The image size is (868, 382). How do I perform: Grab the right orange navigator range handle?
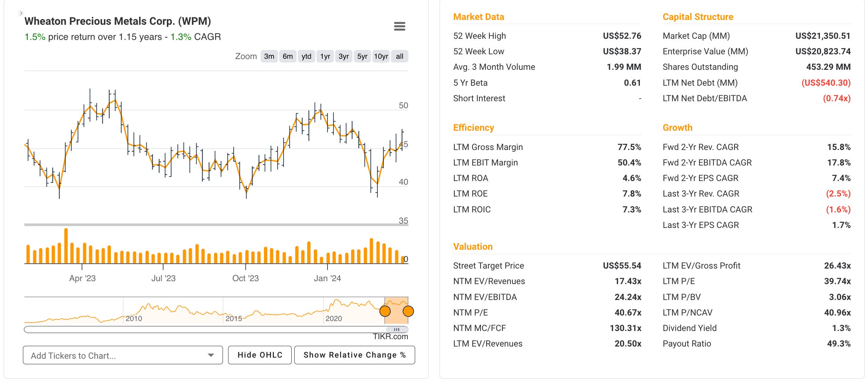click(408, 311)
